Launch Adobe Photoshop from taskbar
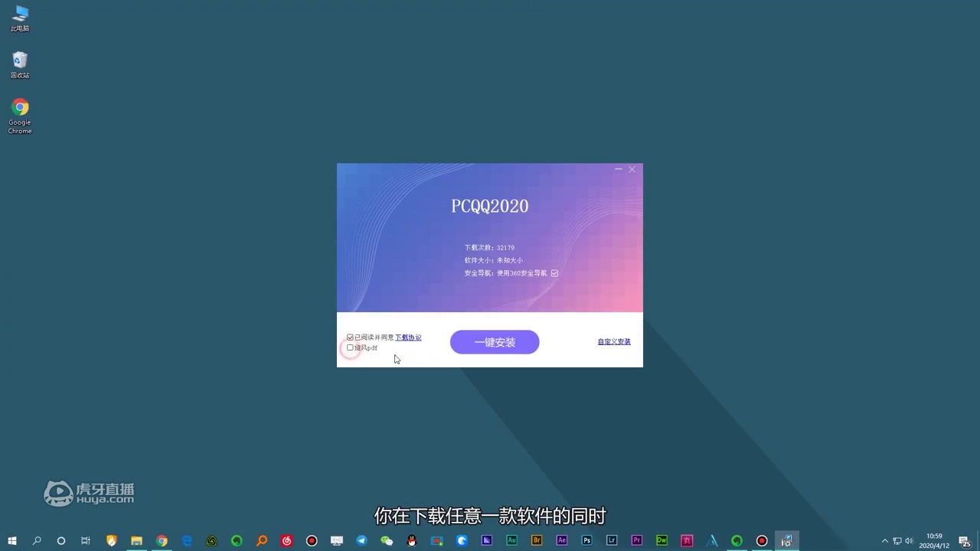The height and width of the screenshot is (551, 980). point(586,540)
